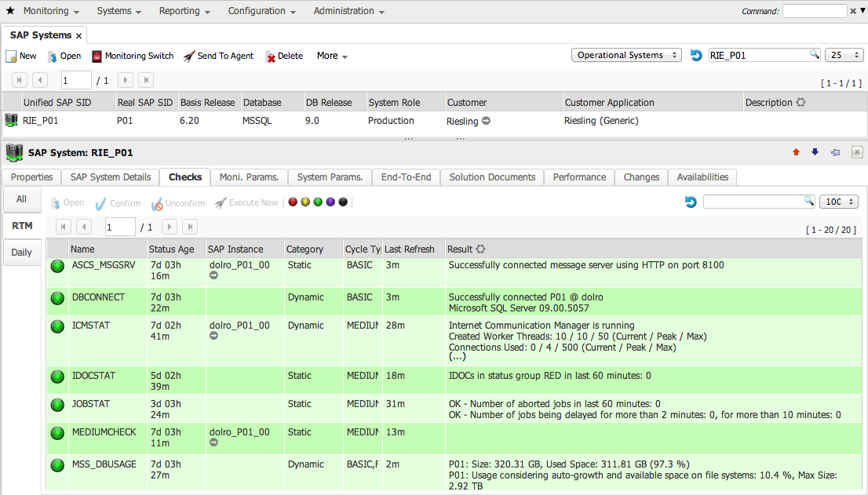Open the Operational Systems filter dropdown
This screenshot has height=495, width=868.
pos(626,55)
